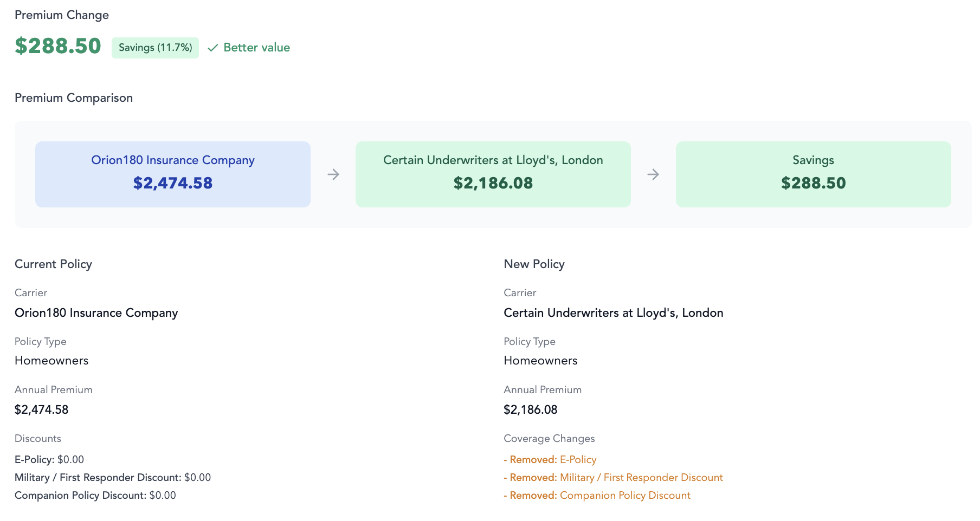Click the Better value label
Image resolution: width=980 pixels, height=521 pixels.
coord(257,48)
